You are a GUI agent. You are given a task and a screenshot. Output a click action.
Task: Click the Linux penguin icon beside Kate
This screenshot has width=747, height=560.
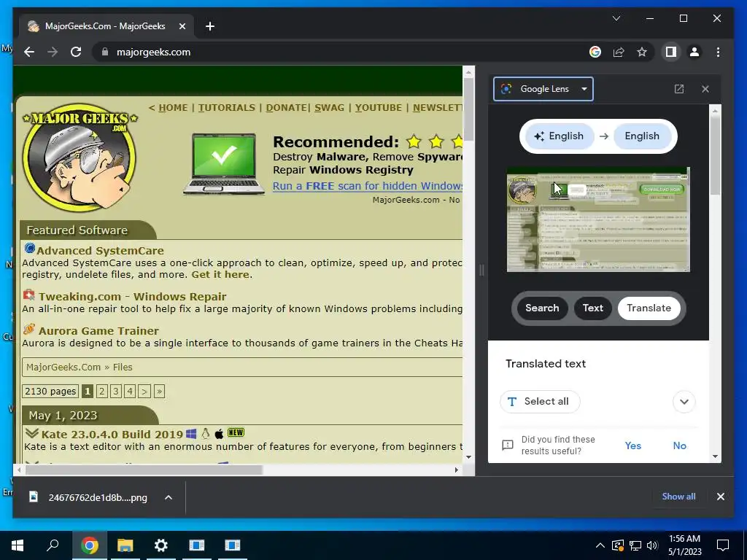point(205,433)
